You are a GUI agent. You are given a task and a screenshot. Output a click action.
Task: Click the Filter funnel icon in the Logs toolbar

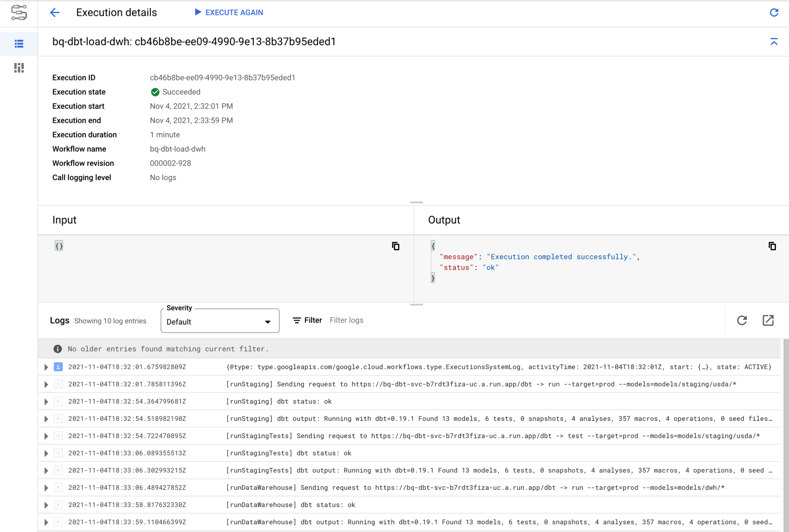pyautogui.click(x=296, y=320)
